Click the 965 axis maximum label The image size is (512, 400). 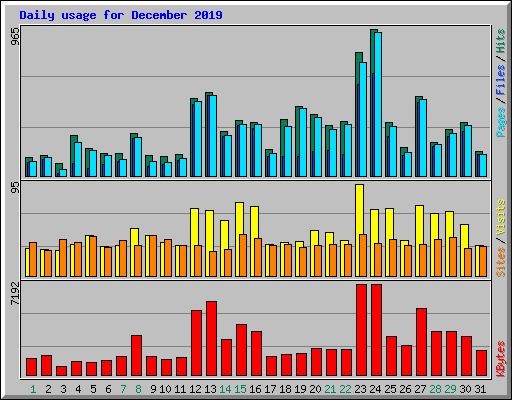click(15, 37)
